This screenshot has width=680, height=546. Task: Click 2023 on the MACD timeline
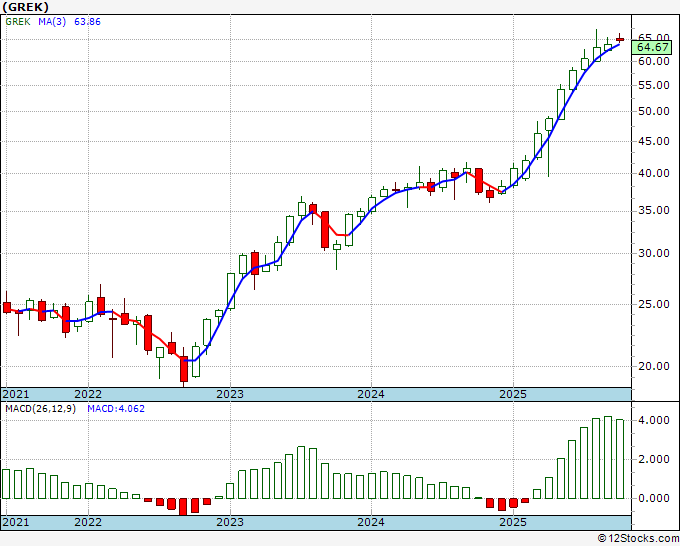pyautogui.click(x=230, y=522)
